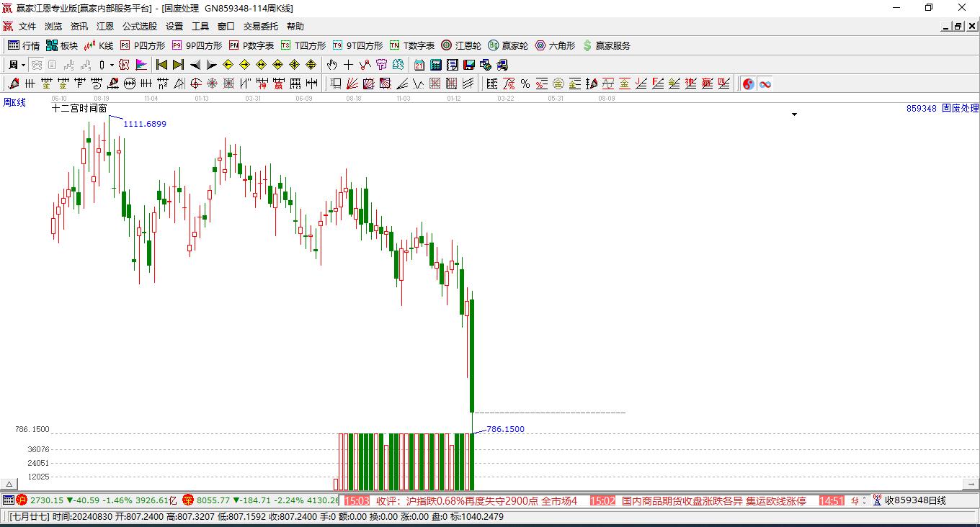This screenshot has width=980, height=527.
Task: Open the 江恩轮 Gann wheel tool
Action: pos(461,45)
